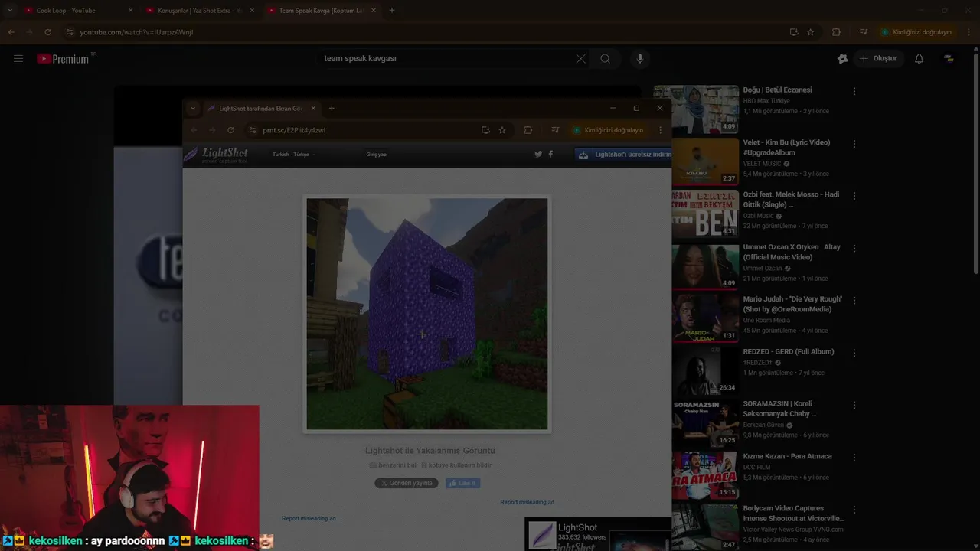Open tab search dropdown in YouTube window
The image size is (980, 551).
10,11
